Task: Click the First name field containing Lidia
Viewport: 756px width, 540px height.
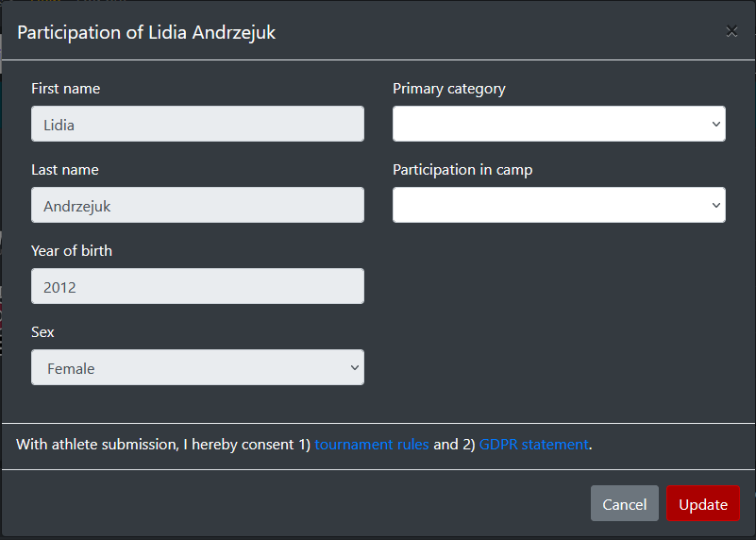Action: point(197,124)
